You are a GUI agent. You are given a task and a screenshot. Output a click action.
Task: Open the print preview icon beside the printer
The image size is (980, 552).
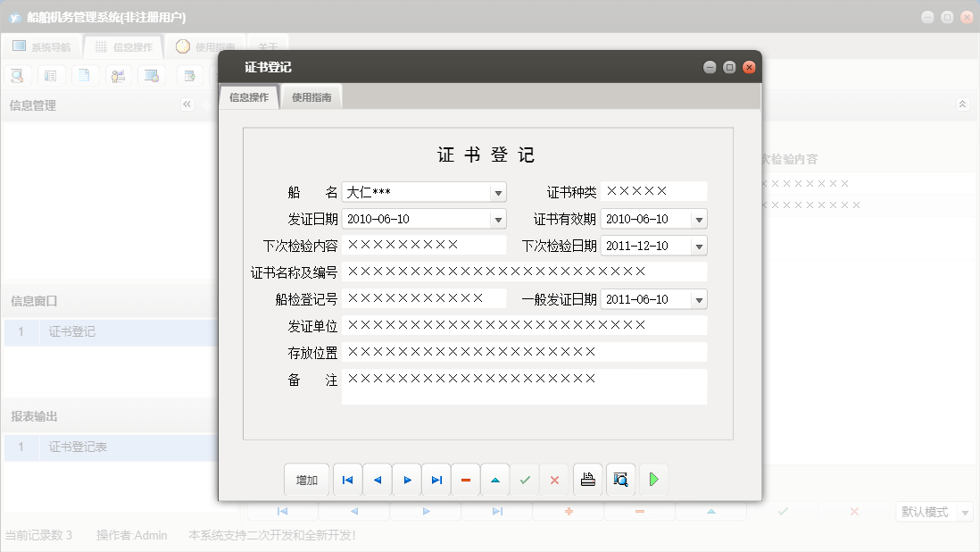tap(621, 480)
